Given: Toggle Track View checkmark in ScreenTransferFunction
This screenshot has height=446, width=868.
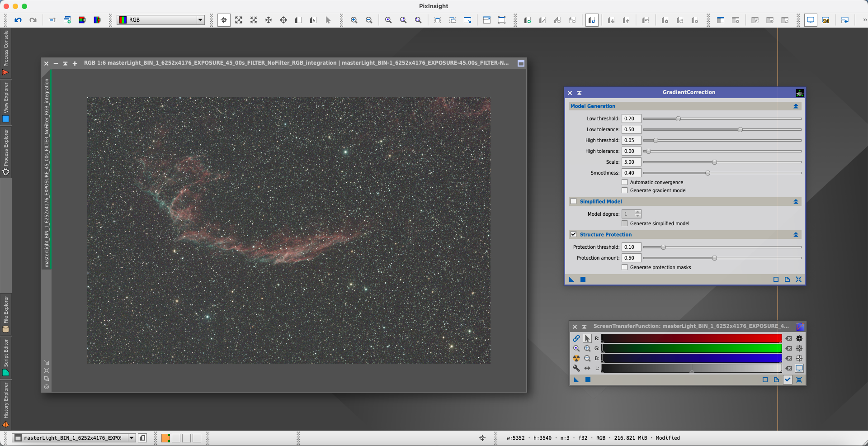Looking at the screenshot, I should click(788, 380).
